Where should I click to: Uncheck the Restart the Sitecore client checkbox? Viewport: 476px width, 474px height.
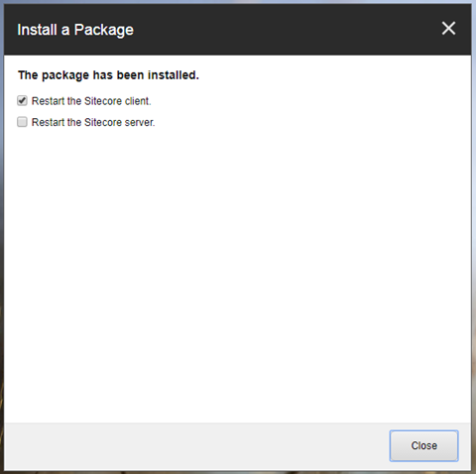(x=22, y=100)
